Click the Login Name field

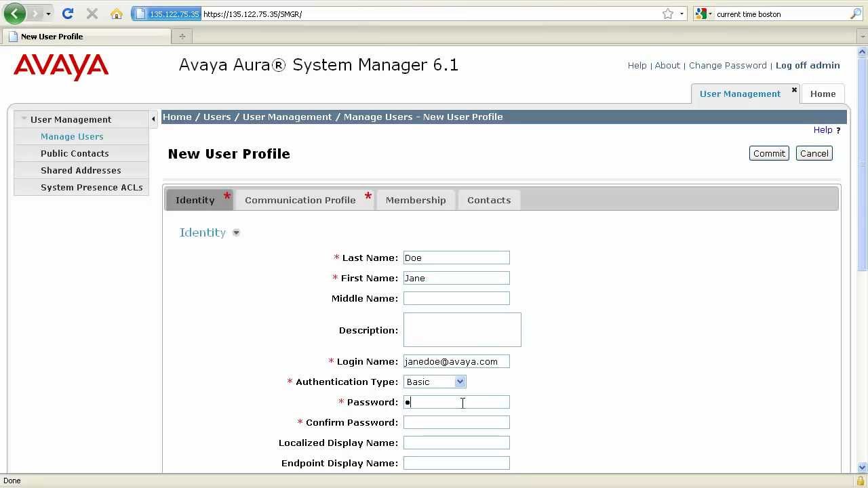point(456,361)
